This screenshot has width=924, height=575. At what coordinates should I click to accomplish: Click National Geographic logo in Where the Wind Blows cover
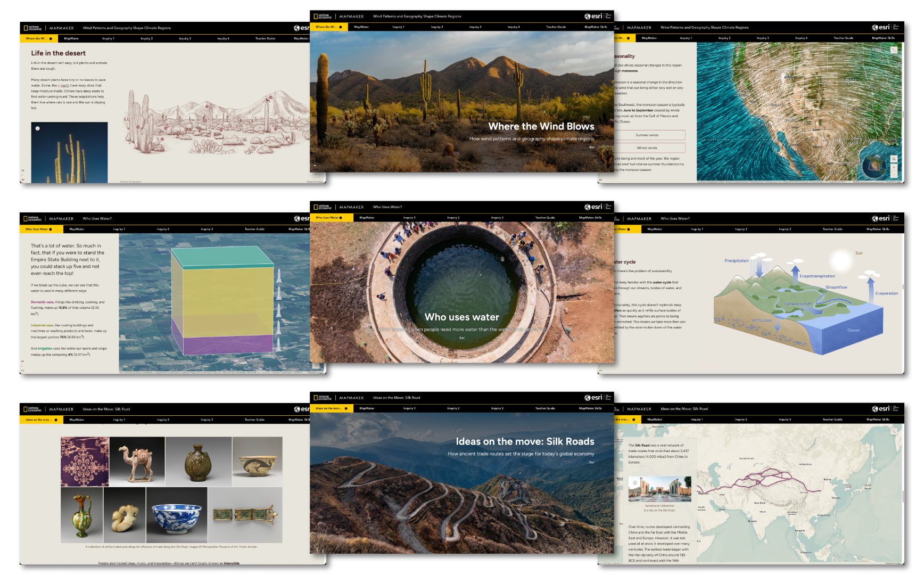point(323,16)
